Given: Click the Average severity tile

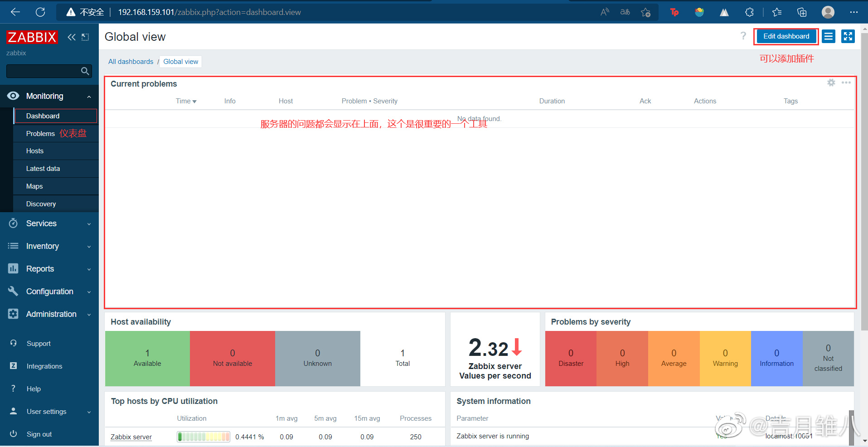Looking at the screenshot, I should pos(674,359).
